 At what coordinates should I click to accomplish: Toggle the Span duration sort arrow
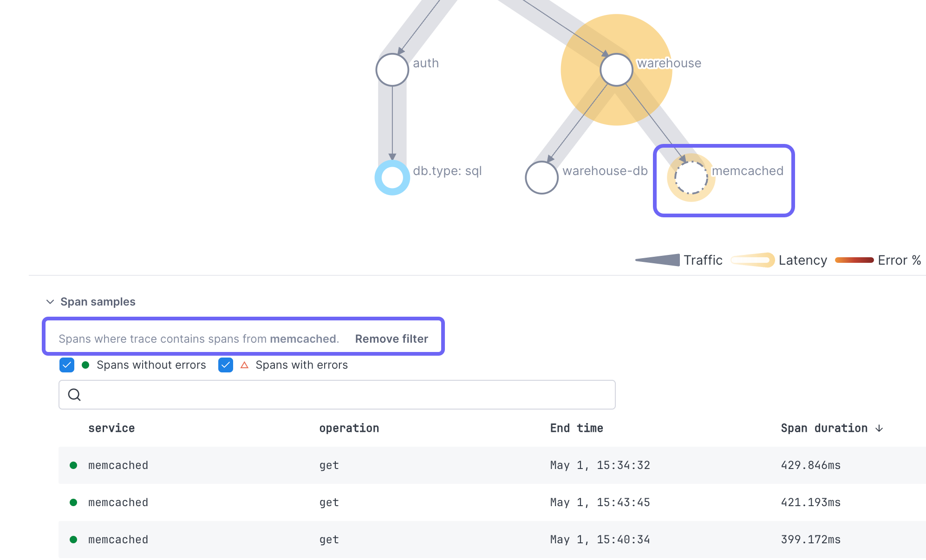click(x=879, y=428)
